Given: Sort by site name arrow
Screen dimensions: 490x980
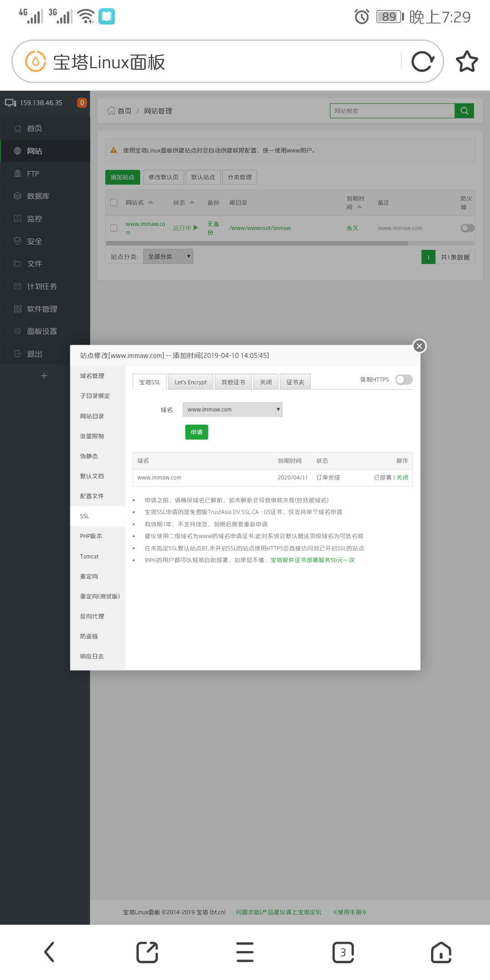Looking at the screenshot, I should (x=151, y=202).
